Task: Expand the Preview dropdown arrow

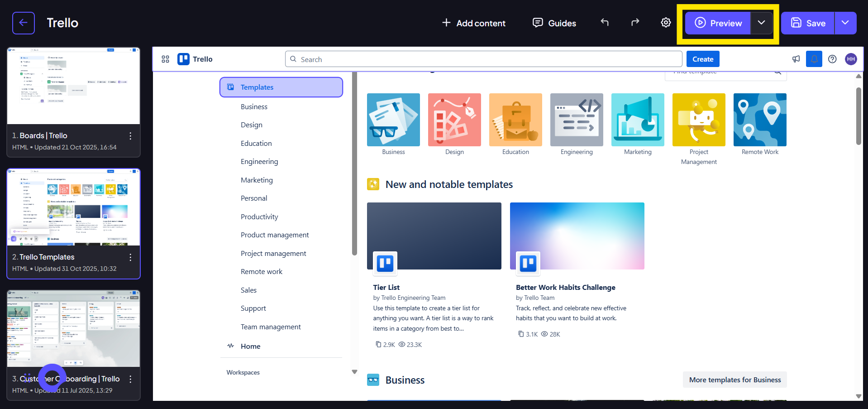Action: [x=762, y=23]
